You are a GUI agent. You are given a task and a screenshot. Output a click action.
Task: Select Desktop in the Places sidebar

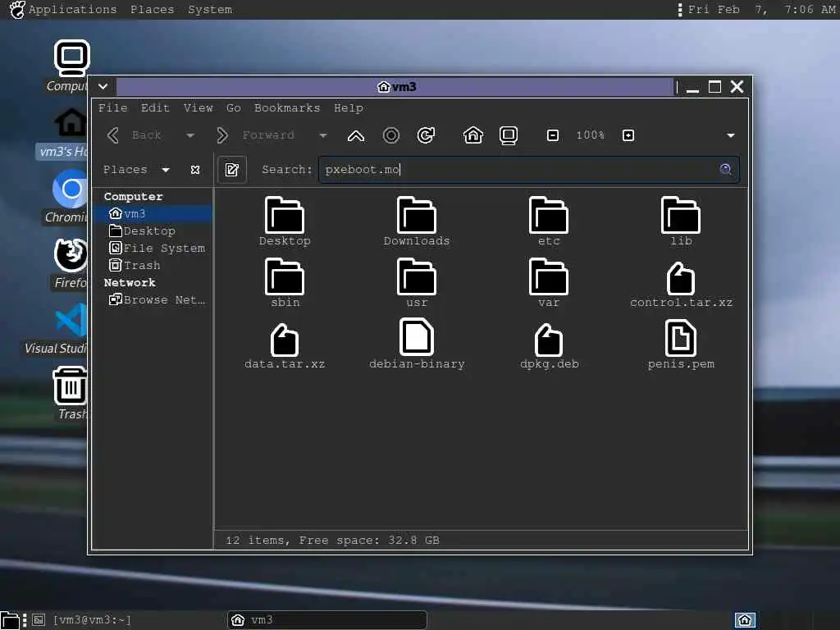coord(153,231)
